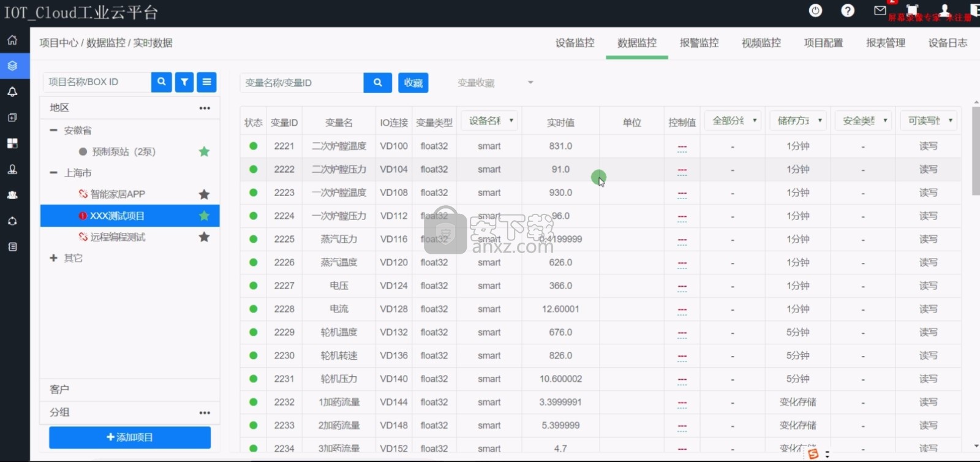The width and height of the screenshot is (980, 462).
Task: Click the scrollbar down arrow
Action: click(976, 446)
